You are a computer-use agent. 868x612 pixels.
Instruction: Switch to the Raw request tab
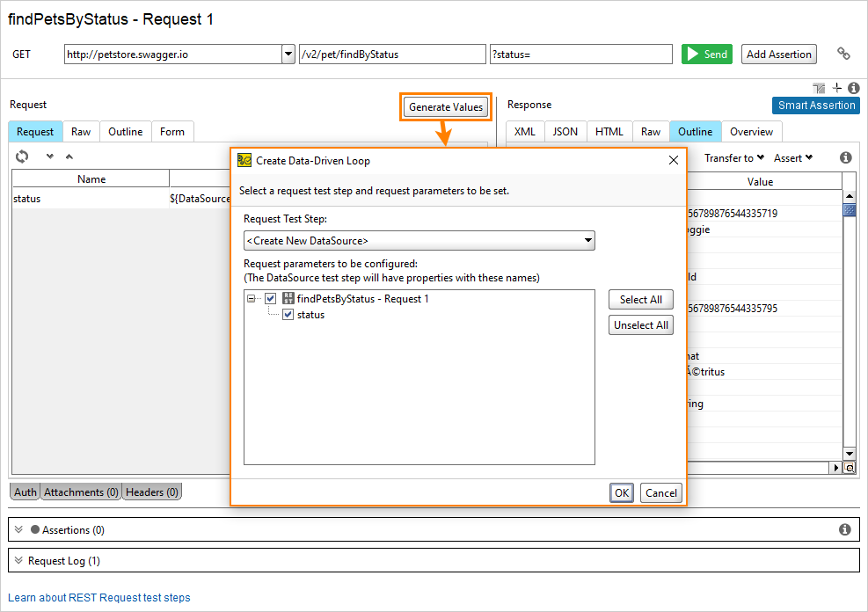81,131
